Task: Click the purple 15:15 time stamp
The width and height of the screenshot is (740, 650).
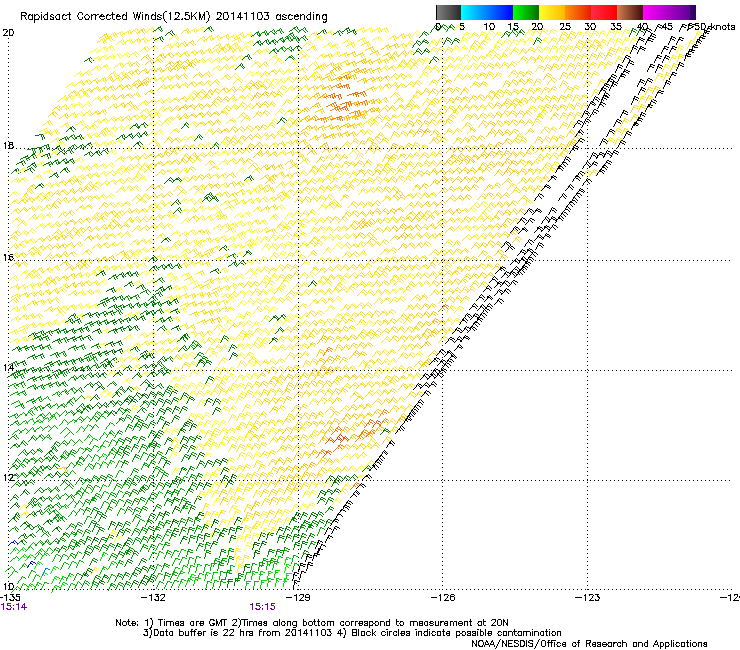Action: click(262, 607)
